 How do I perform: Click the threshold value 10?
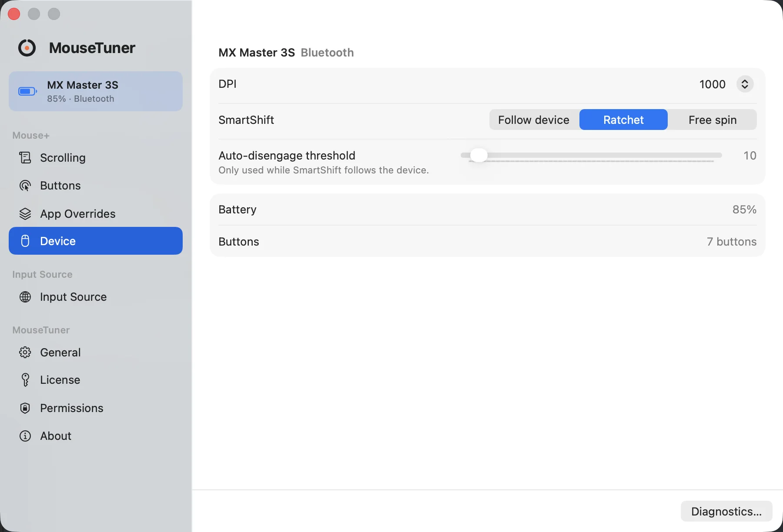tap(750, 156)
